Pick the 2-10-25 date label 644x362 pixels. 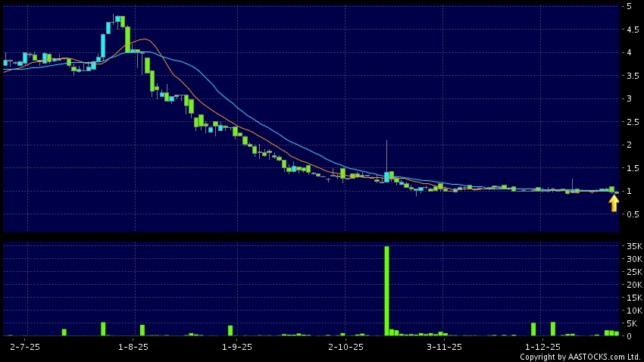pyautogui.click(x=344, y=345)
